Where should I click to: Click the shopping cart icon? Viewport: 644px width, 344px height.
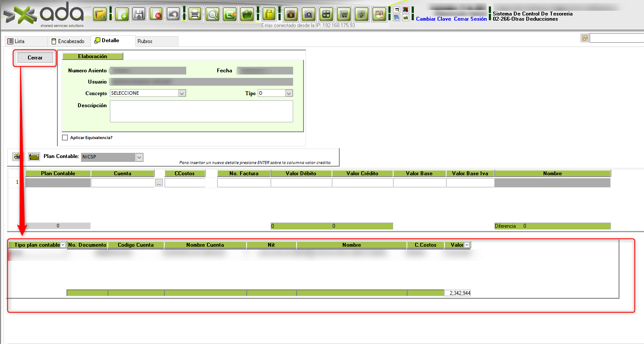344,14
